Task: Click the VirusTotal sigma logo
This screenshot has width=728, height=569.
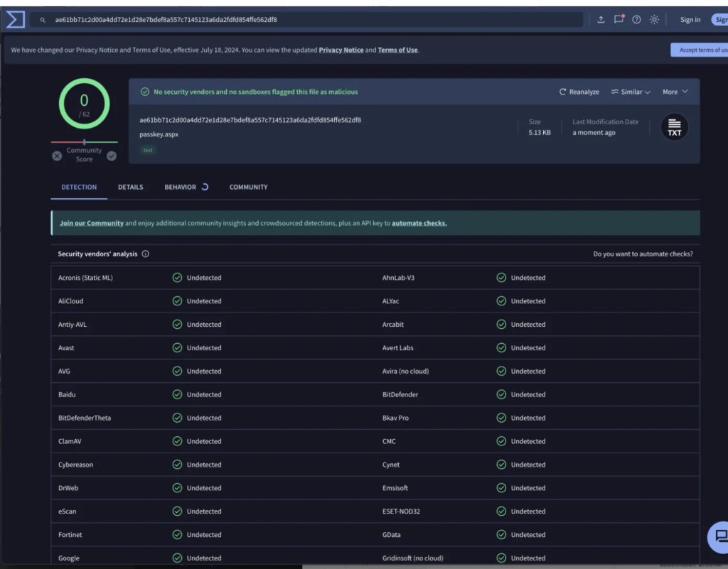Action: point(15,19)
